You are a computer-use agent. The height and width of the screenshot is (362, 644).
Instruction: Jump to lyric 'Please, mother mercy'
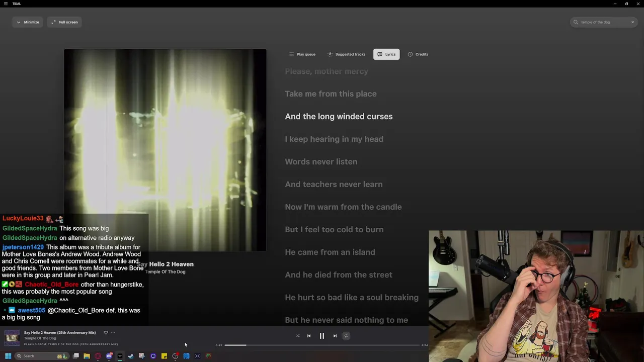pos(327,71)
